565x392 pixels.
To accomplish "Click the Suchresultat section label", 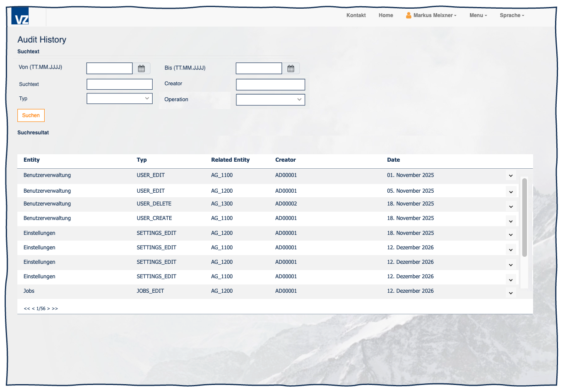I will (x=33, y=133).
